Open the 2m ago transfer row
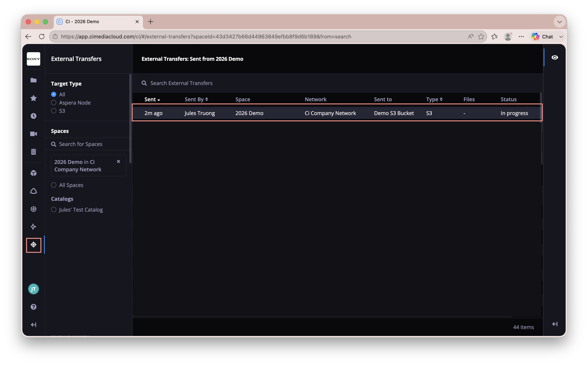The height and width of the screenshot is (365, 588). (337, 113)
